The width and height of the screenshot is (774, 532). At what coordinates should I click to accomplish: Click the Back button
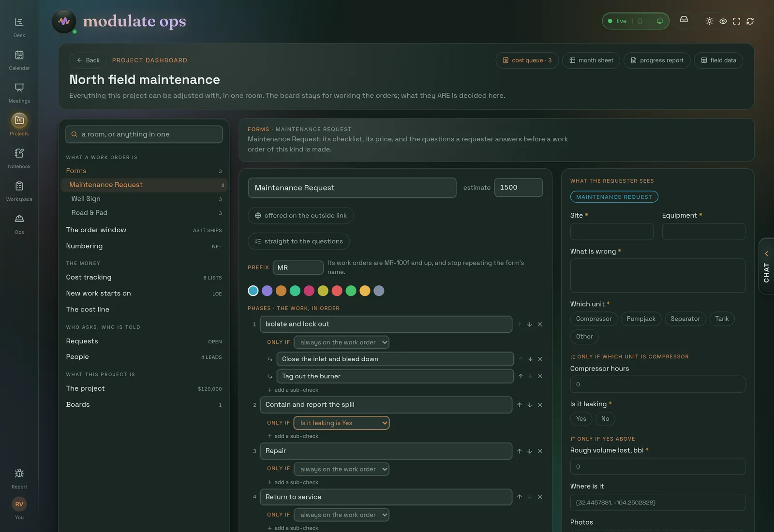click(x=88, y=60)
